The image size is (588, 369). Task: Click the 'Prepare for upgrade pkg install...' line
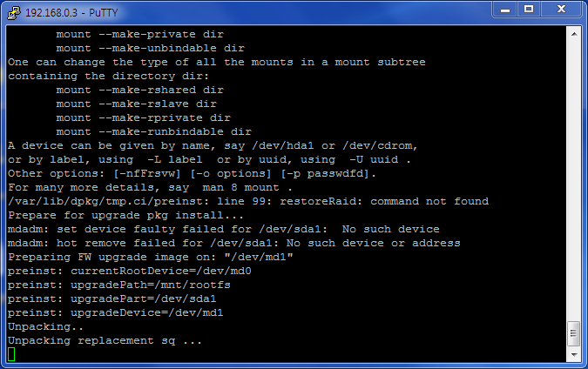119,215
